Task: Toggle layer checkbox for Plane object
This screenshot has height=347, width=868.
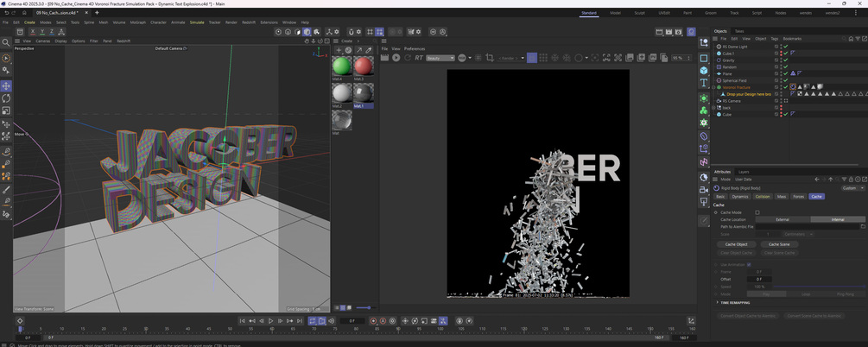Action: pyautogui.click(x=776, y=73)
